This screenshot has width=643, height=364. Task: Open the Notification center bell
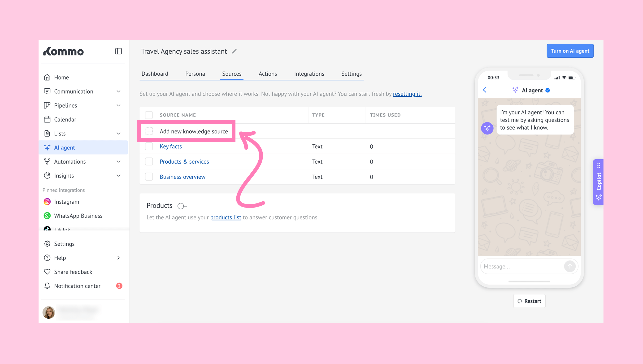pyautogui.click(x=47, y=286)
